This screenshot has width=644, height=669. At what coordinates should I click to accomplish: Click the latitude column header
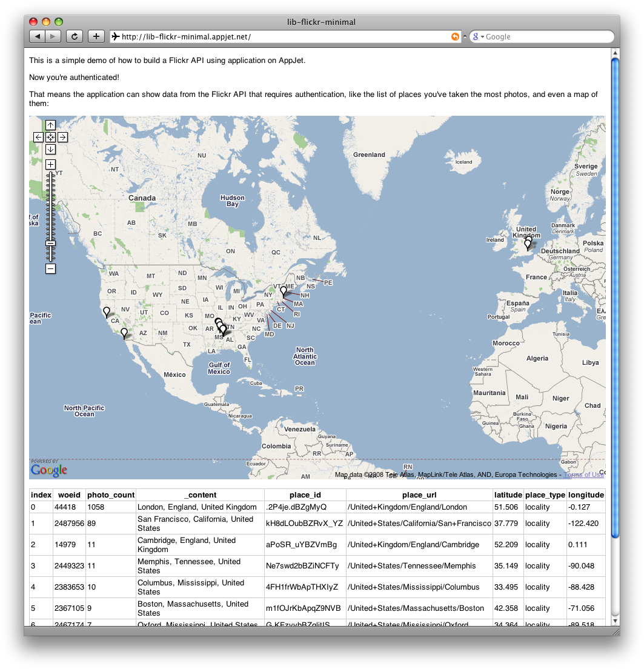tap(508, 495)
